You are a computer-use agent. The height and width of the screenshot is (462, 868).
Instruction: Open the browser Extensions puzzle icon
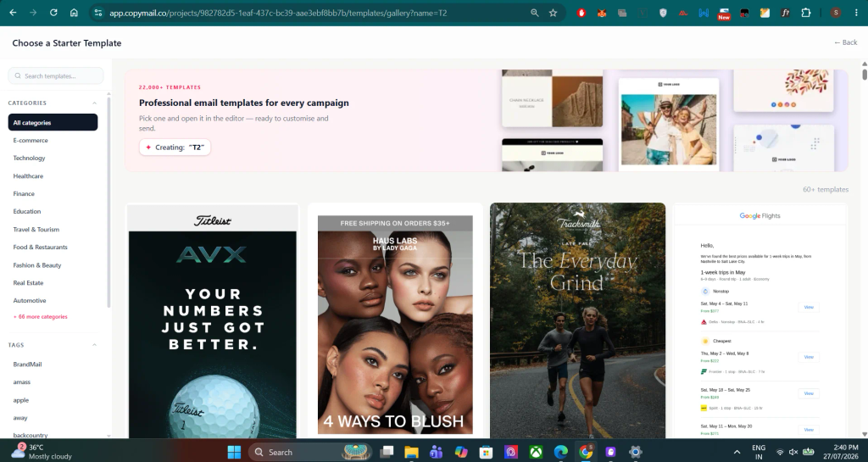coord(806,13)
